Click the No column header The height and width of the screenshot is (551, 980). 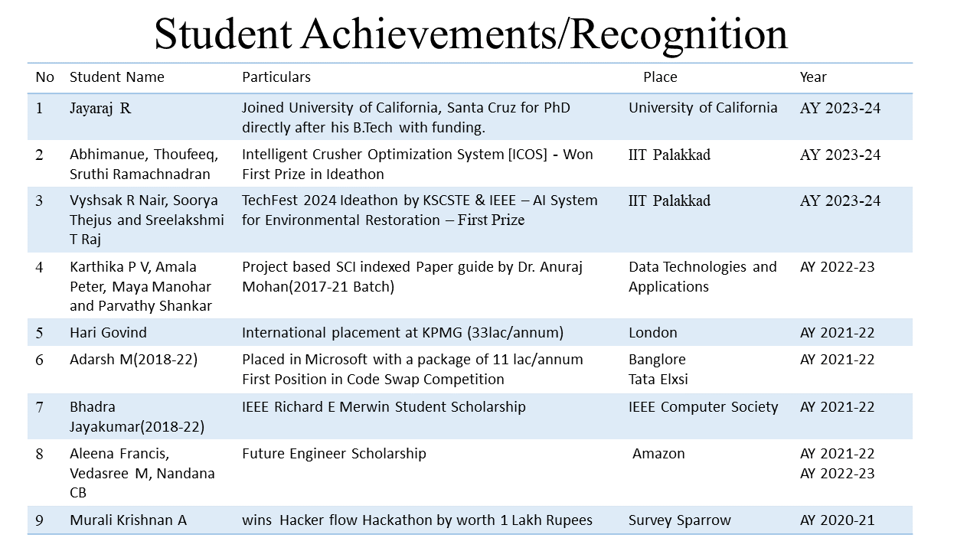point(45,77)
